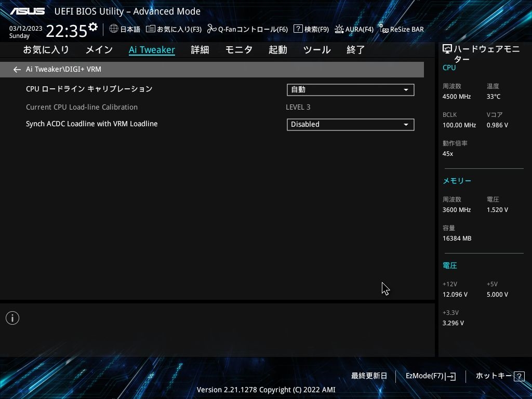
Task: Select Synch ACDC Loadline with VRM Loadline label
Action: pyautogui.click(x=91, y=124)
